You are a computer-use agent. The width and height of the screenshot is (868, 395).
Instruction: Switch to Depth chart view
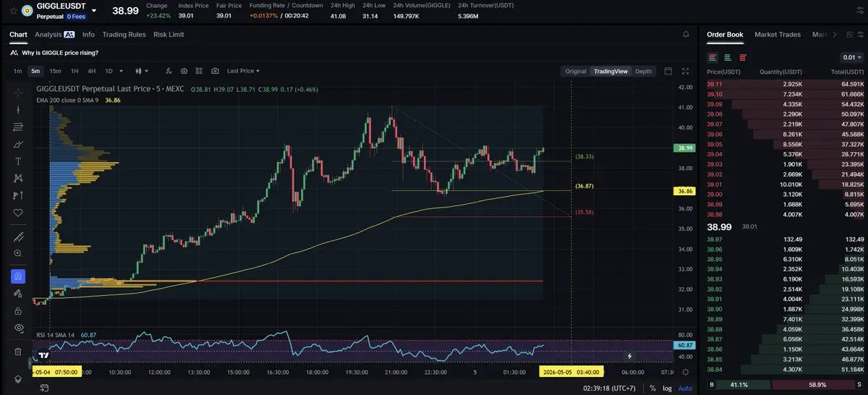coord(643,71)
